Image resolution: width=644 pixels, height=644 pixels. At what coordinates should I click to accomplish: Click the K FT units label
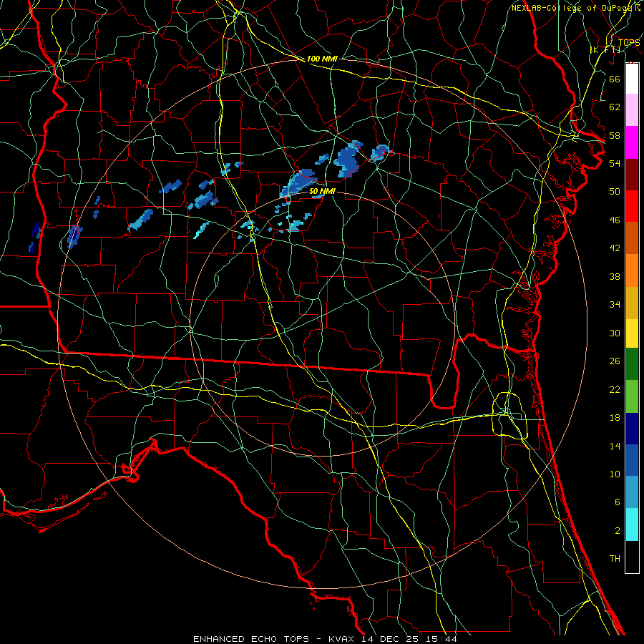point(605,49)
